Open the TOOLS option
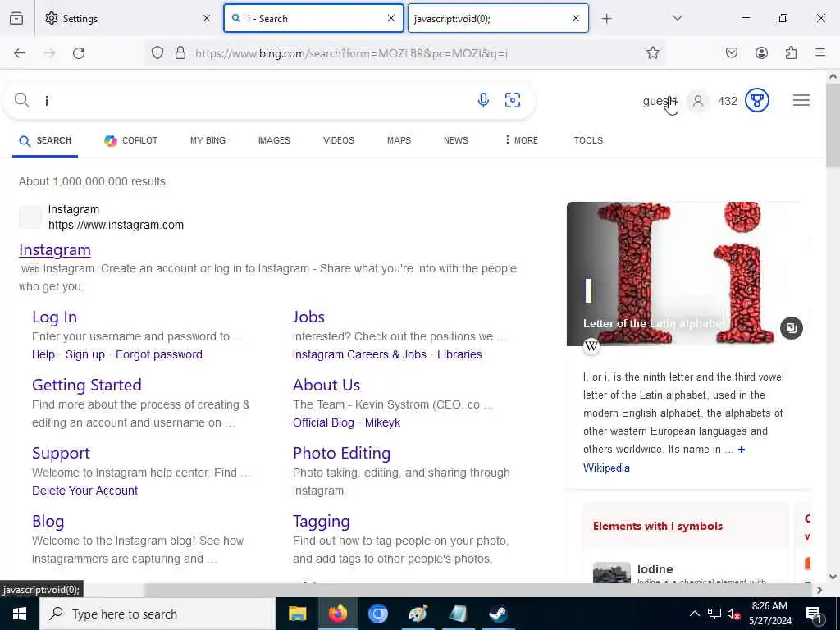This screenshot has height=630, width=840. (x=588, y=140)
